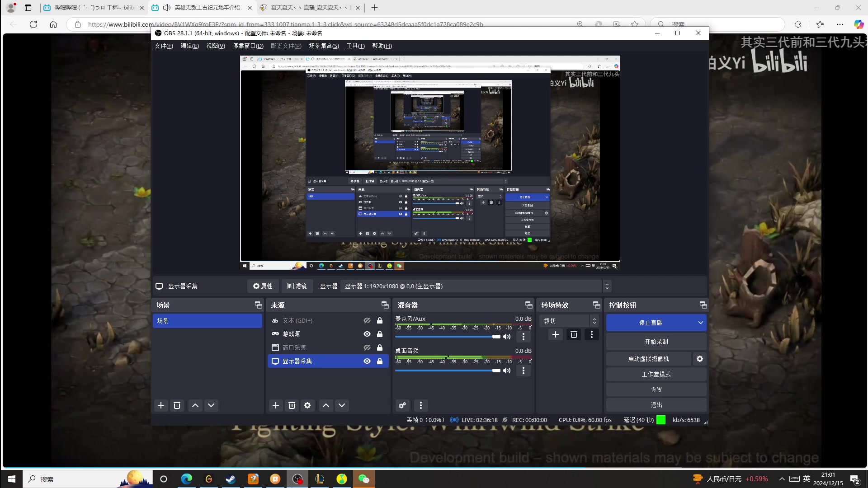868x488 pixels.
Task: Add a new scene with plus icon
Action: [x=161, y=405]
